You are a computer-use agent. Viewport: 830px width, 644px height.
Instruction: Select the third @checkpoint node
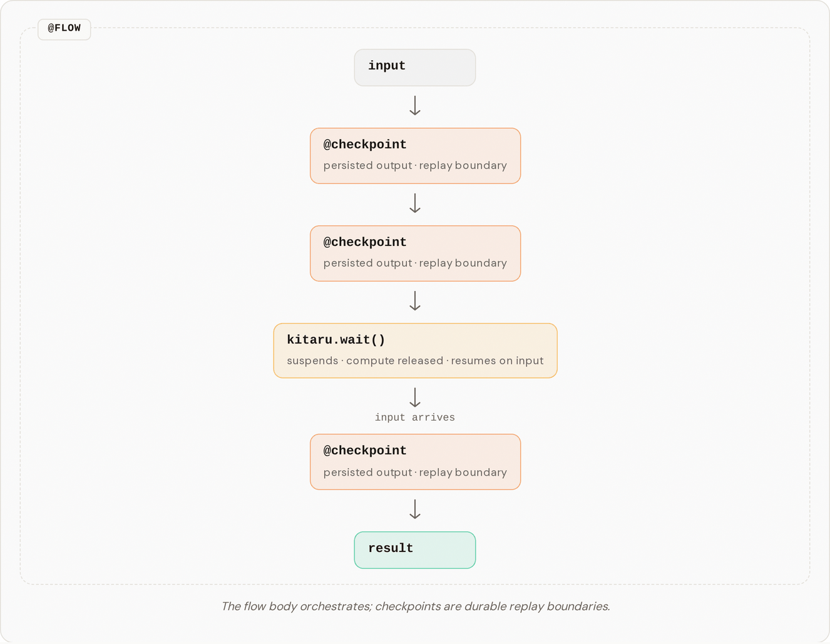pos(416,462)
